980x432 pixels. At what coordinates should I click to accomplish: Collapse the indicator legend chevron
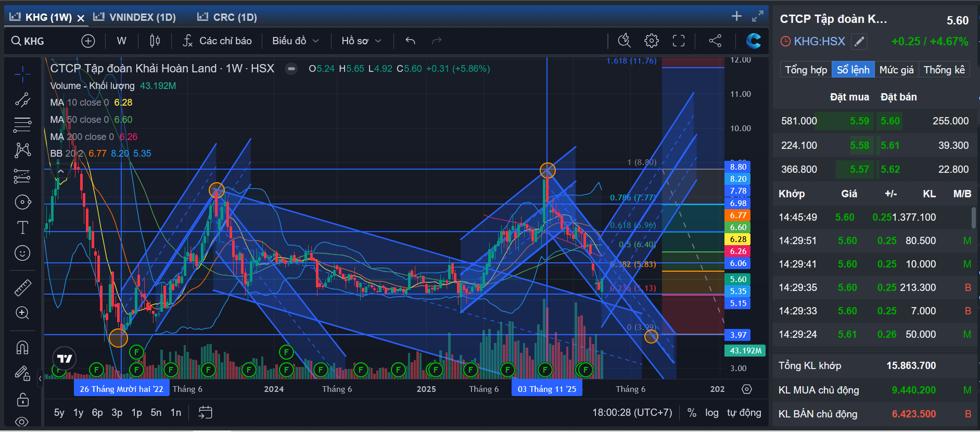[x=60, y=171]
